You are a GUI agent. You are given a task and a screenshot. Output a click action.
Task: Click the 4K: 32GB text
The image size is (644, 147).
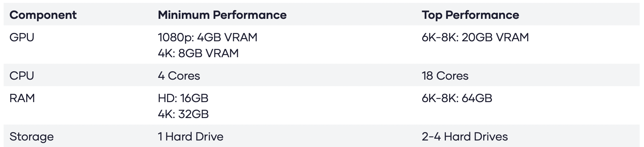(x=183, y=114)
